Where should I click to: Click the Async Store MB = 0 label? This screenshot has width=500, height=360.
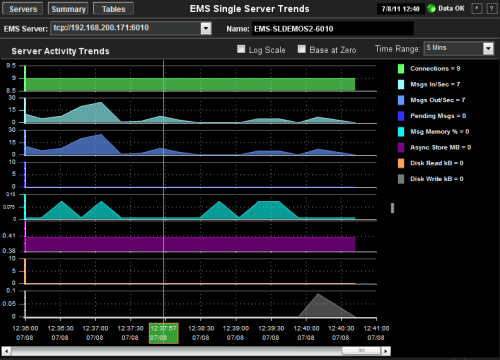coord(440,147)
